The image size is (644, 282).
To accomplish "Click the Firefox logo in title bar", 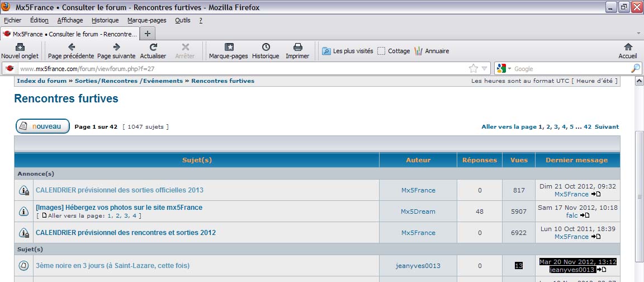I will click(x=6, y=7).
